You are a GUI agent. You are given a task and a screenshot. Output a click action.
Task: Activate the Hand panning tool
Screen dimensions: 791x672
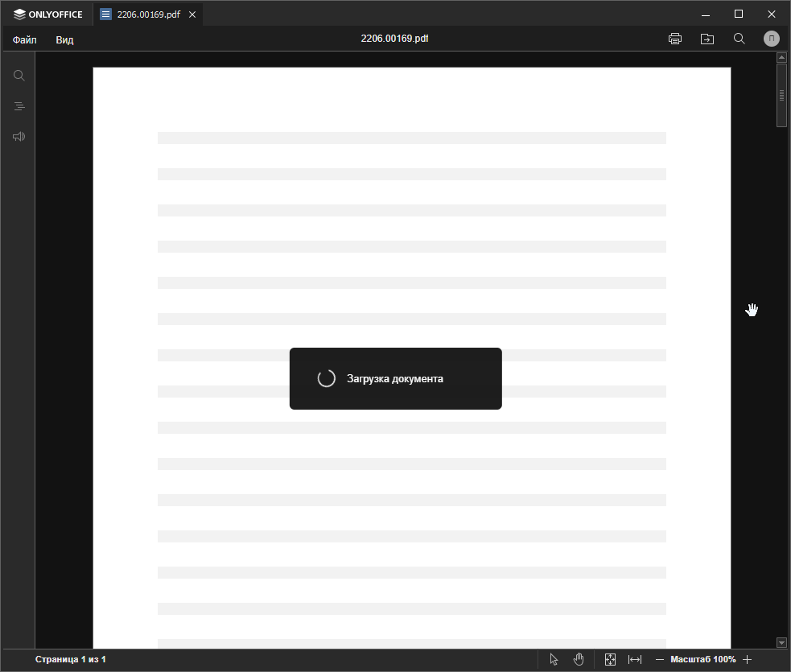pyautogui.click(x=579, y=659)
